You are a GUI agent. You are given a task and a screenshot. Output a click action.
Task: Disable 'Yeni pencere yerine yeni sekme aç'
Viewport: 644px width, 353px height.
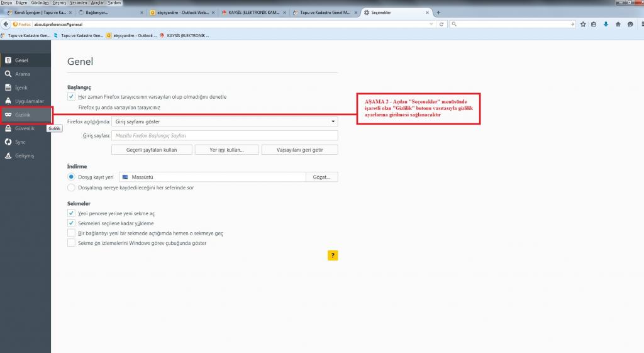click(x=71, y=213)
